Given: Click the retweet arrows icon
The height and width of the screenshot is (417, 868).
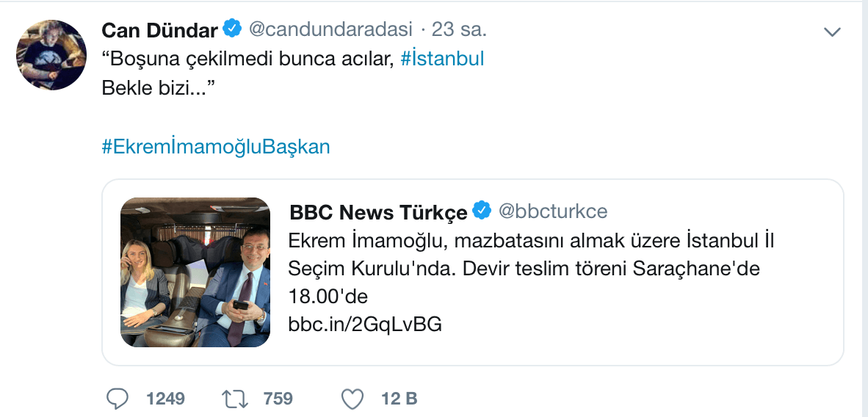Looking at the screenshot, I should pyautogui.click(x=236, y=399).
